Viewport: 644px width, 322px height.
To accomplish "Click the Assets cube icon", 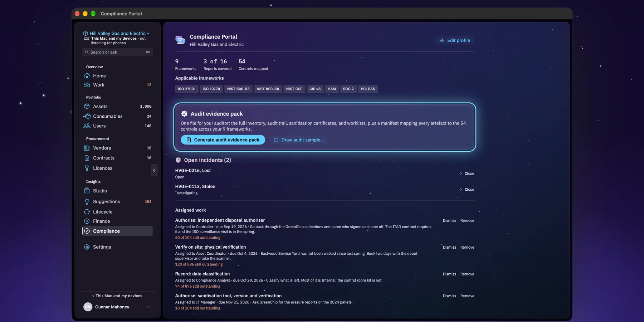I will pos(87,106).
